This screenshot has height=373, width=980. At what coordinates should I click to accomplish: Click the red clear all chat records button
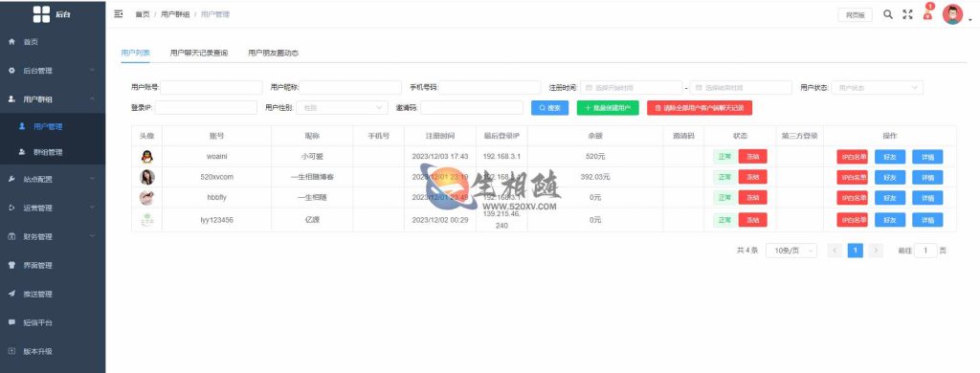(700, 107)
